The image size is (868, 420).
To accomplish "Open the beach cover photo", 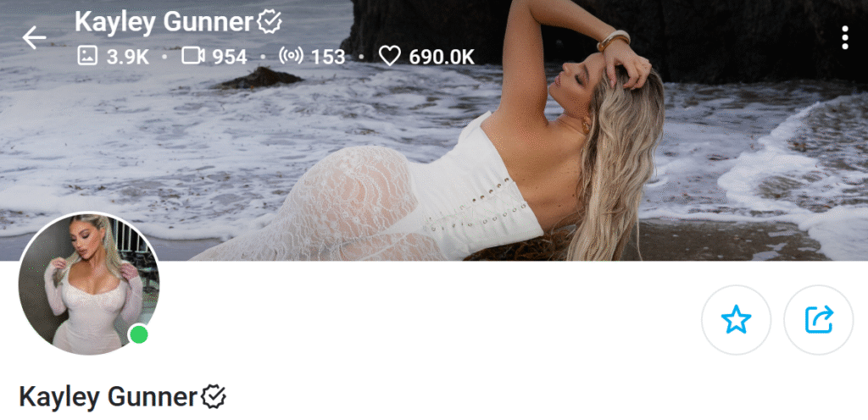I will (x=434, y=130).
